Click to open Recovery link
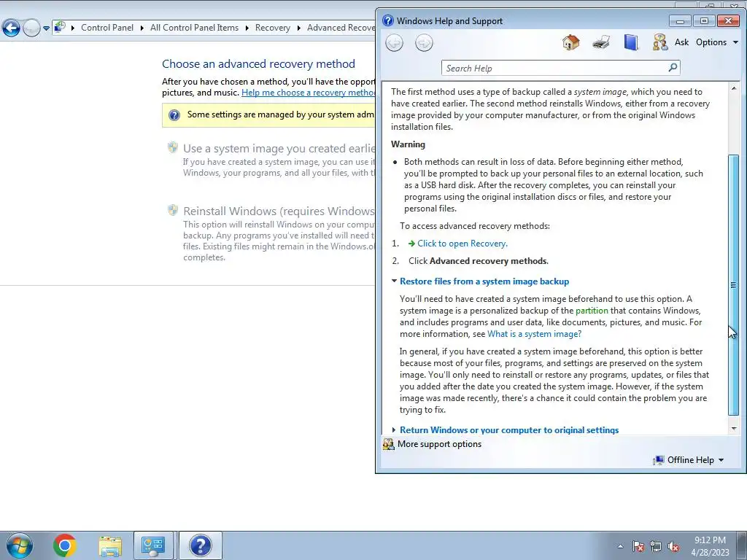The height and width of the screenshot is (560, 747). click(x=462, y=244)
